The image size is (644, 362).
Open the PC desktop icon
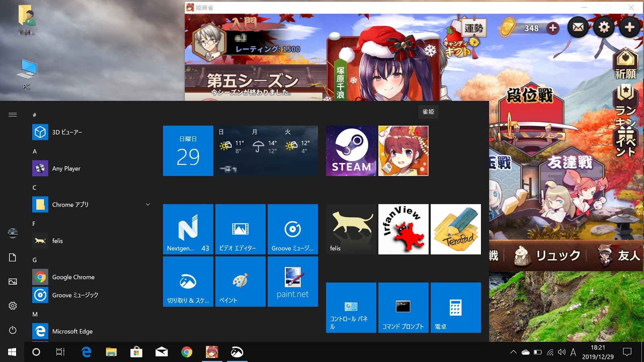coord(27,74)
